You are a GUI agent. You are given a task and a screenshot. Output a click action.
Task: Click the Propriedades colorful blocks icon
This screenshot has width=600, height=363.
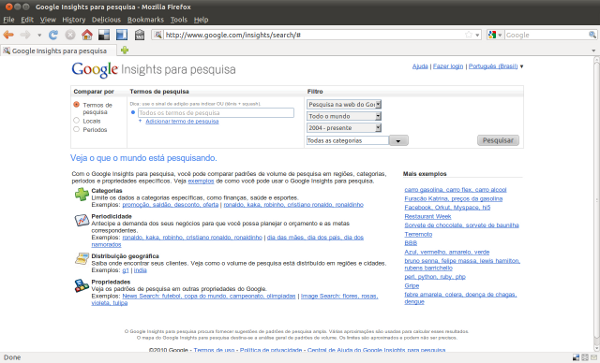click(82, 286)
